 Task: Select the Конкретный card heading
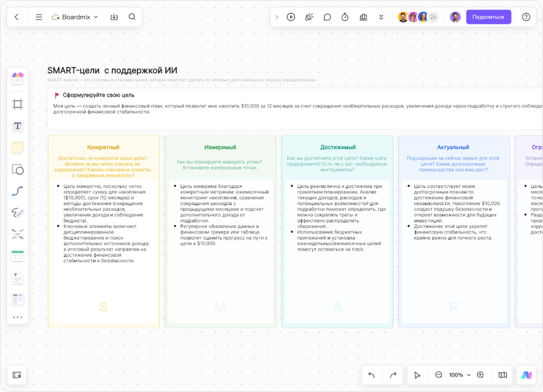pyautogui.click(x=103, y=147)
